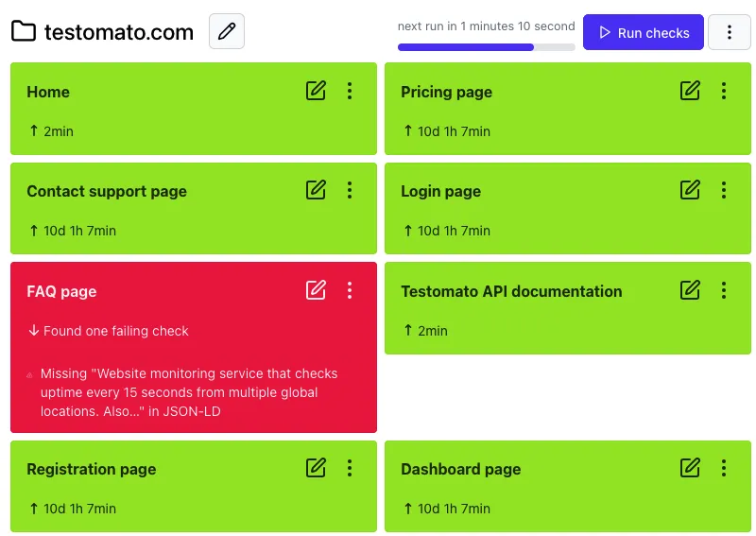
Task: Click the Missing JSON-LD error message
Action: pos(189,392)
